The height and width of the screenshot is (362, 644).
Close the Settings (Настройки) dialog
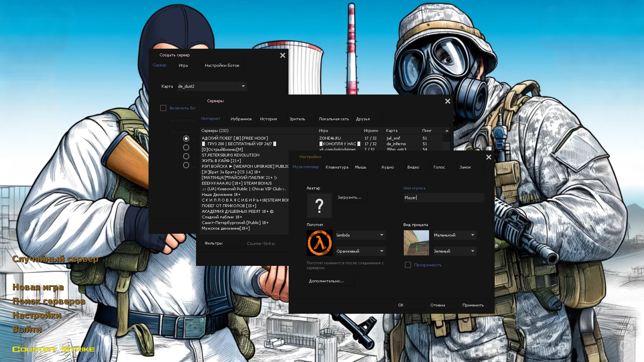click(489, 157)
